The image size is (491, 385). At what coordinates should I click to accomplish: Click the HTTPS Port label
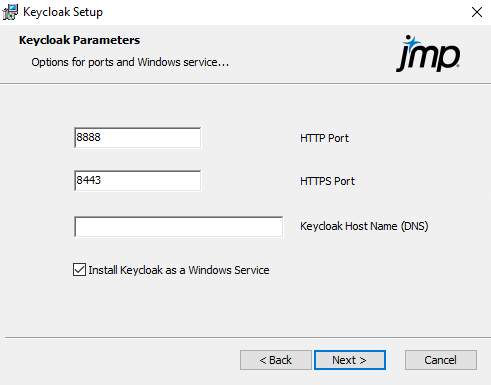click(x=327, y=181)
